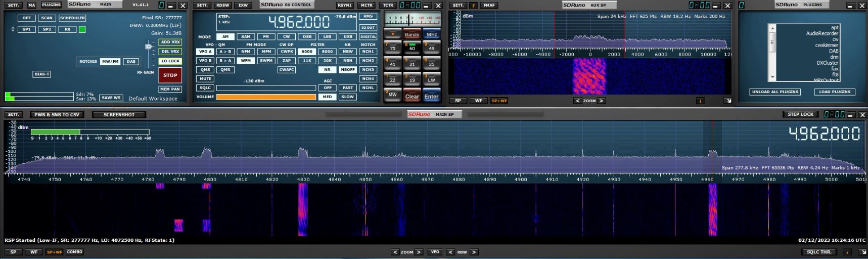Select the 25 meter band keypad key
This screenshot has width=868, height=259.
click(x=431, y=63)
